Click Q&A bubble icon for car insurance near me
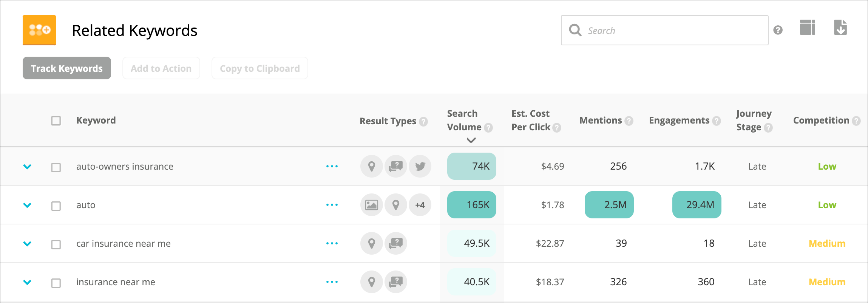 coord(396,243)
